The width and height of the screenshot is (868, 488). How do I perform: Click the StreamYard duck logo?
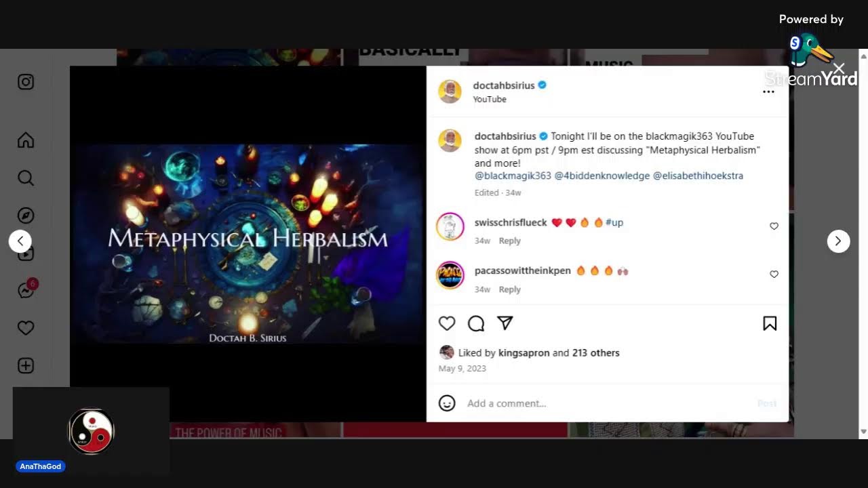click(x=810, y=51)
